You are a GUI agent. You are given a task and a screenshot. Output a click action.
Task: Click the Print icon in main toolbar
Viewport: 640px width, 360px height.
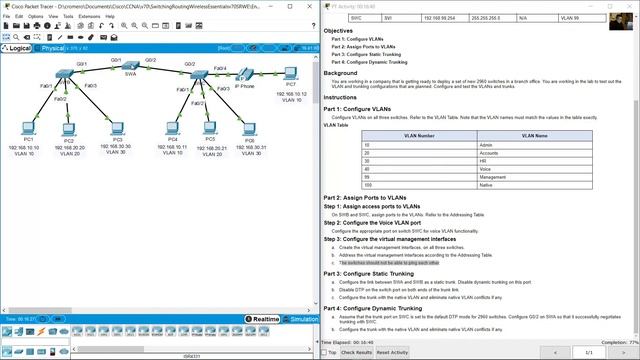(37, 26)
